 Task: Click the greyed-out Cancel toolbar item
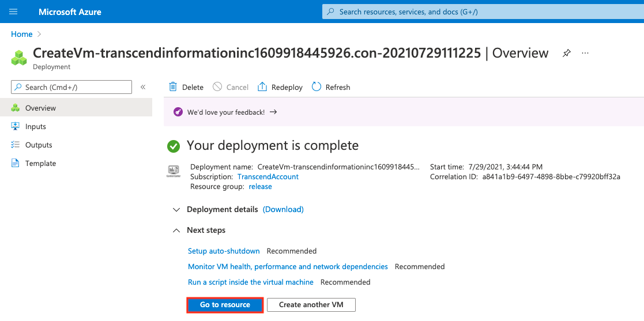tap(231, 87)
